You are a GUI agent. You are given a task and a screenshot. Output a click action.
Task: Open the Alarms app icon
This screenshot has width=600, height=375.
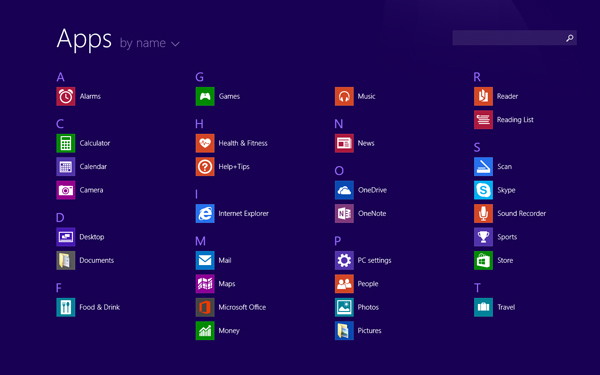click(x=66, y=96)
